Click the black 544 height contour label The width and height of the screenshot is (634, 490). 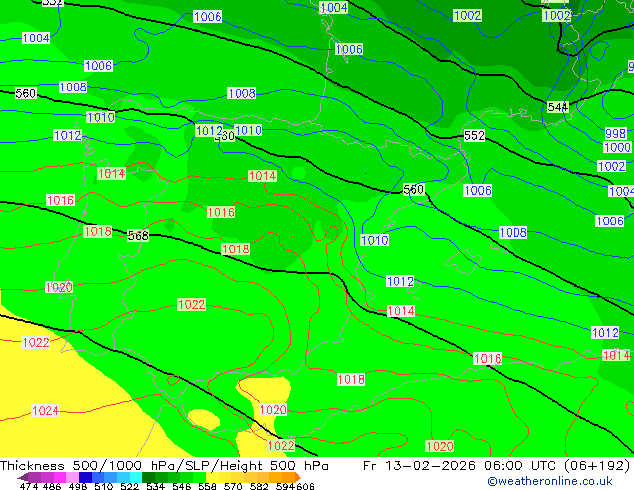[x=558, y=107]
